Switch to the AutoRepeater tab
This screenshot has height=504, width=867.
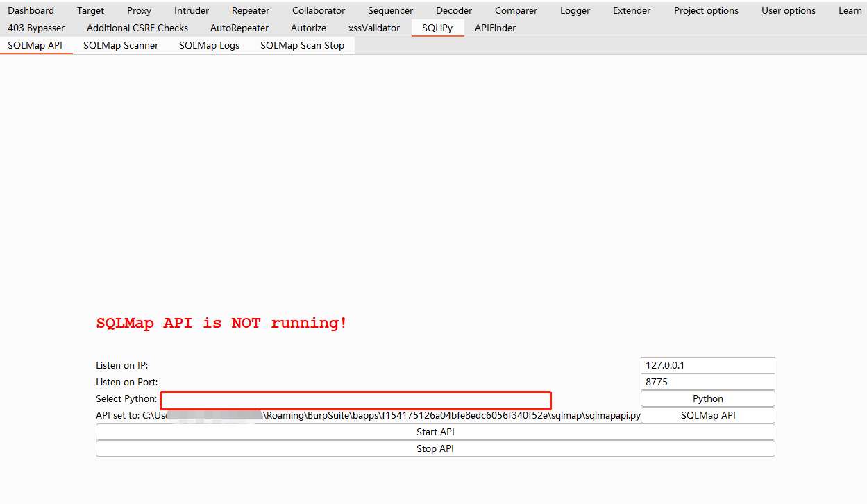pos(239,28)
